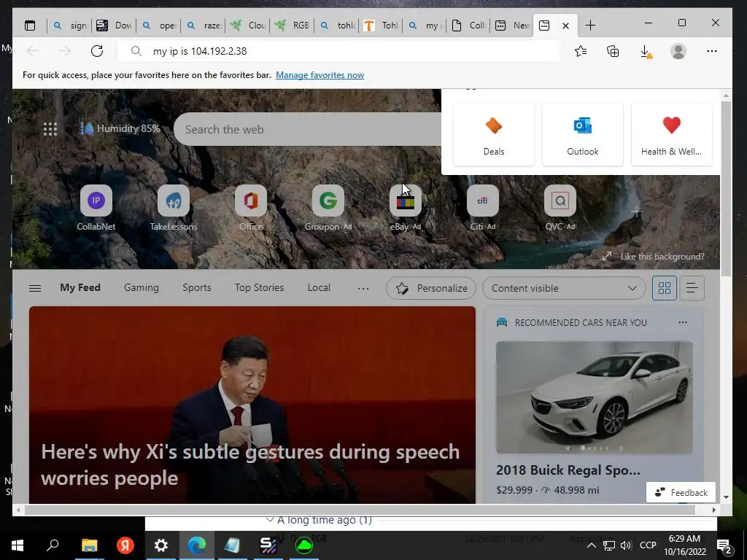Expand the Content visible dropdown
Viewport: 747px width, 560px height.
tap(564, 288)
